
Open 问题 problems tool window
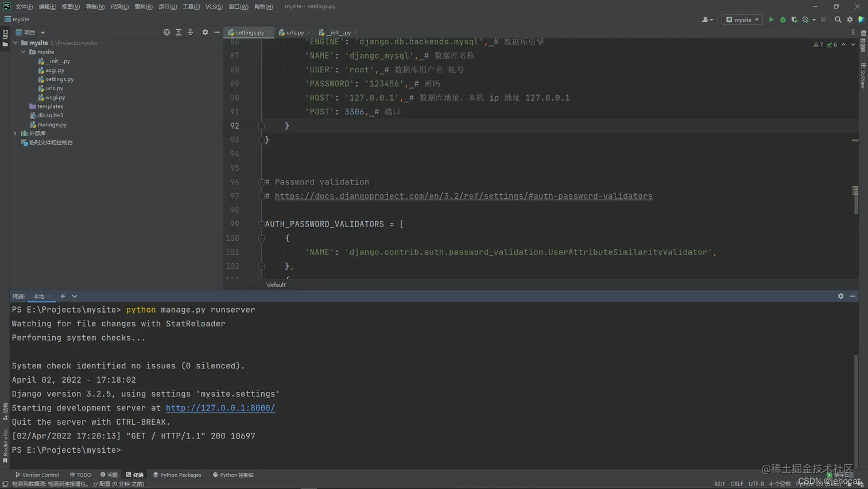coord(108,475)
